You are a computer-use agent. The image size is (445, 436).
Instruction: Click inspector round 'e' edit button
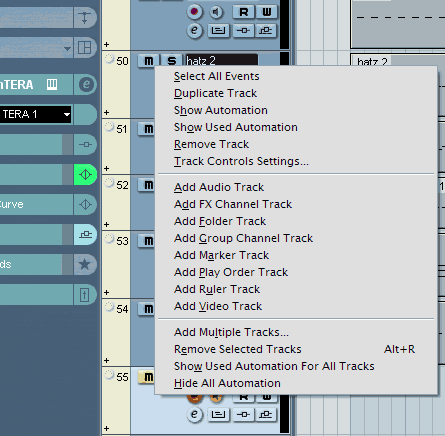coord(85,84)
